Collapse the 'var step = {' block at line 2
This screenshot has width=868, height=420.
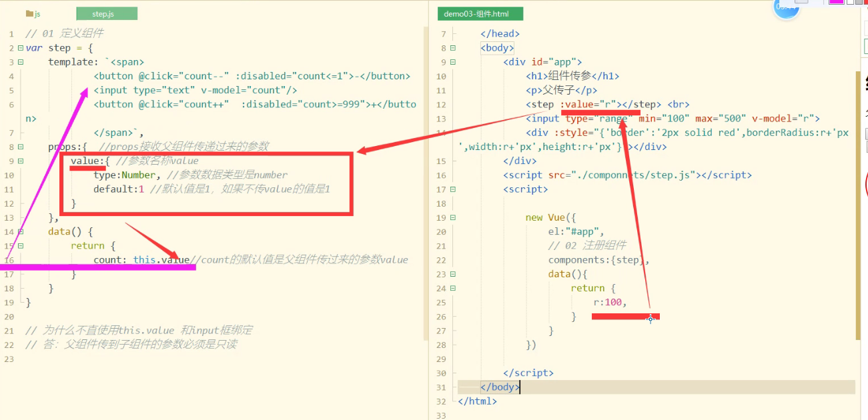21,48
